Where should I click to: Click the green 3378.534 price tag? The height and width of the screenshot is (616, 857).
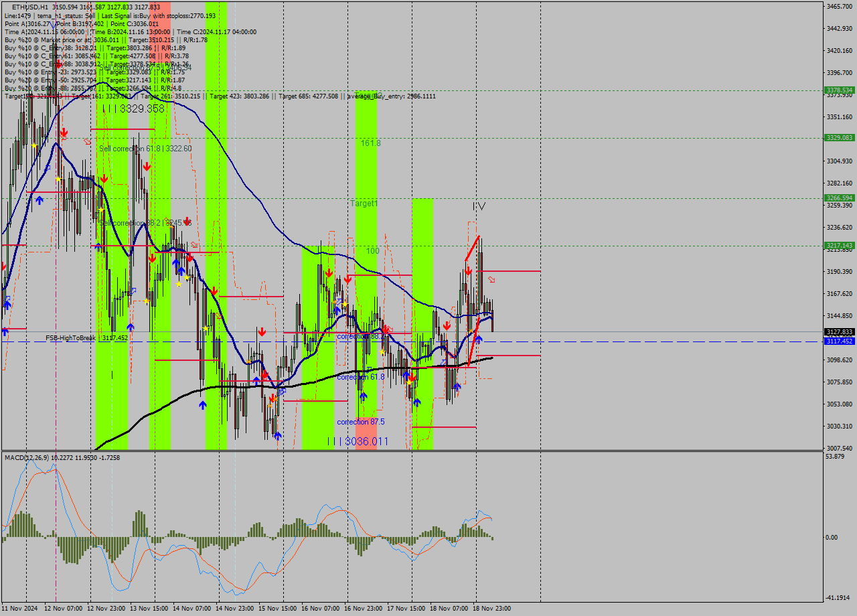click(x=840, y=90)
